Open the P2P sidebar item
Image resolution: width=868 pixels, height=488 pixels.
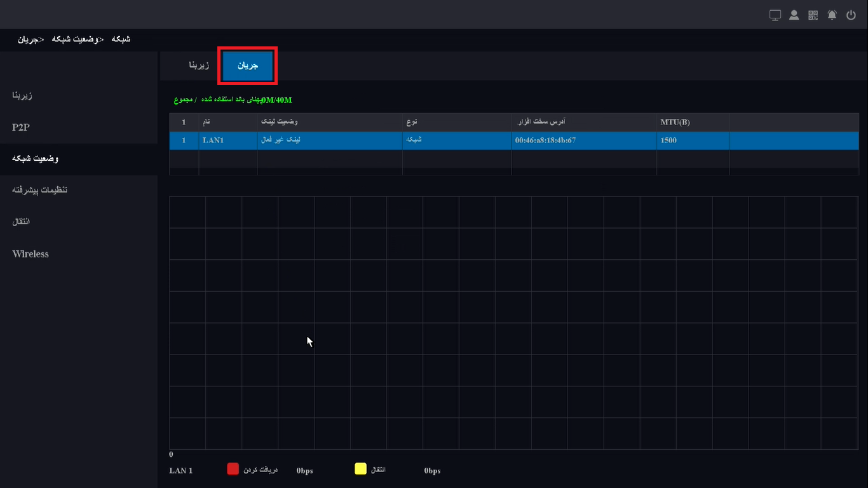click(21, 127)
